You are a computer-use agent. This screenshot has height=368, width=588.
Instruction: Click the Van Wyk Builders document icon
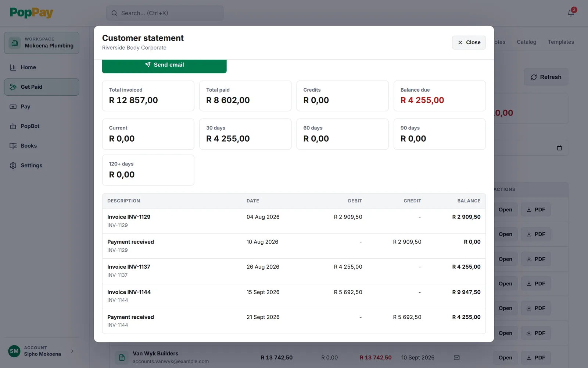[x=122, y=357]
